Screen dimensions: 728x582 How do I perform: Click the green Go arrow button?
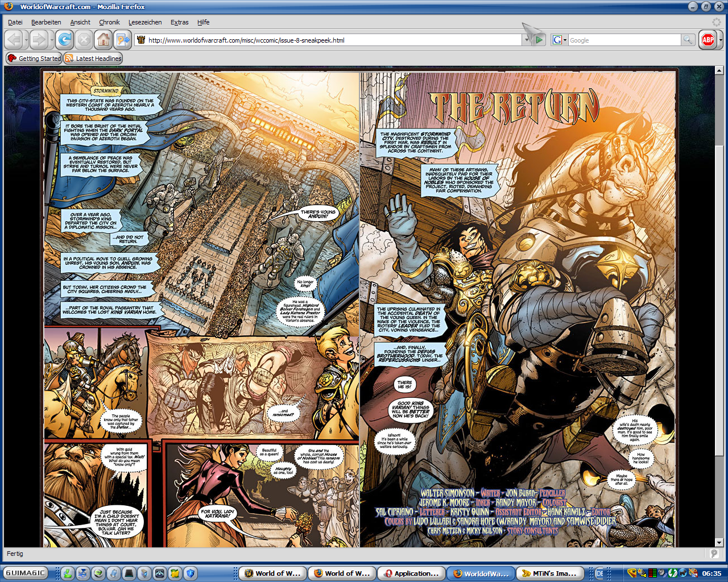539,40
